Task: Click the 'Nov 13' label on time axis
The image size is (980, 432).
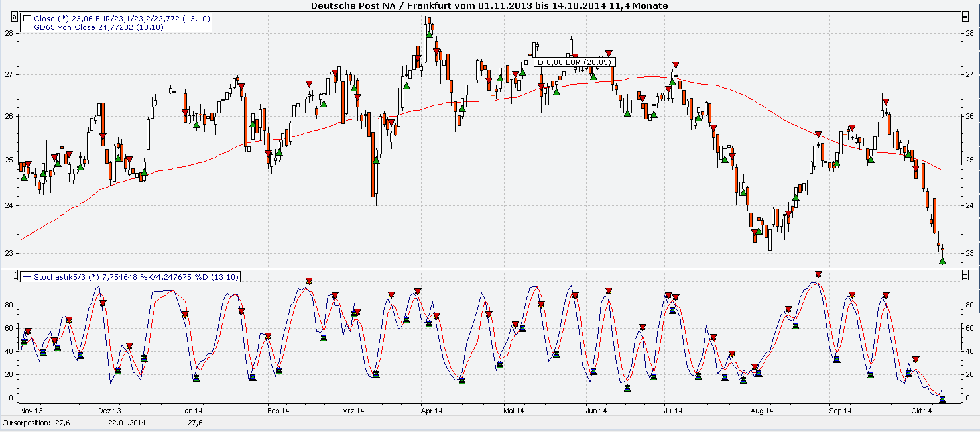Action: [x=32, y=411]
